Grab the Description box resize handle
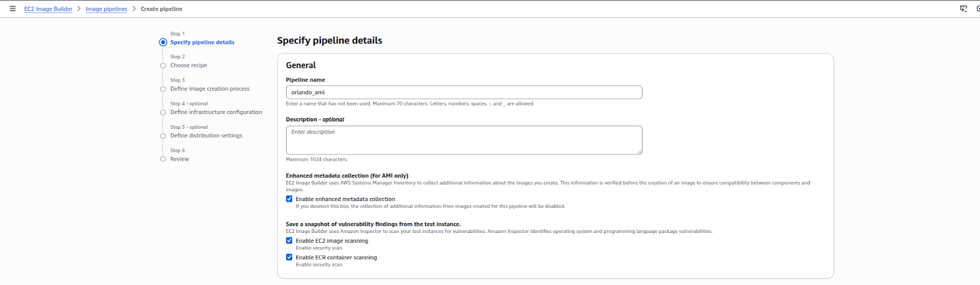This screenshot has height=285, width=980. click(639, 152)
